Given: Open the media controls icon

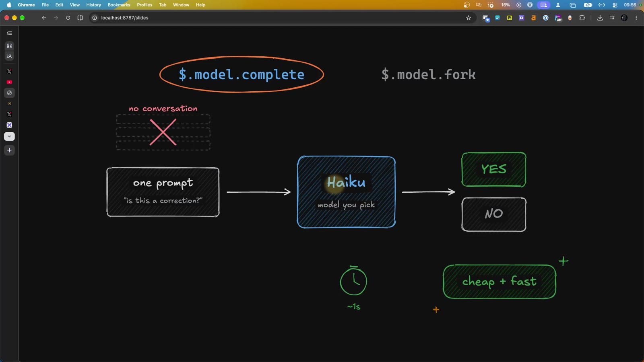Looking at the screenshot, I should coord(612,18).
